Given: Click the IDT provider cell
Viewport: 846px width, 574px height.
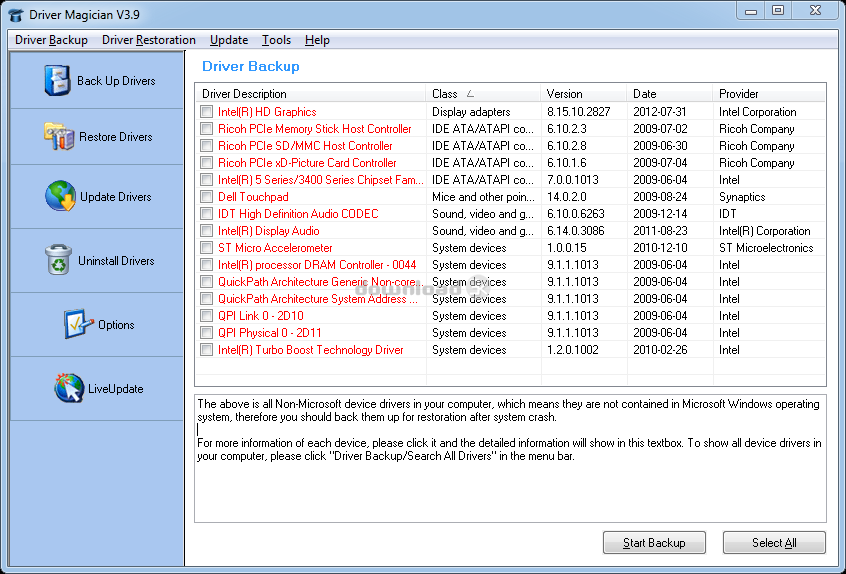Looking at the screenshot, I should tap(727, 214).
